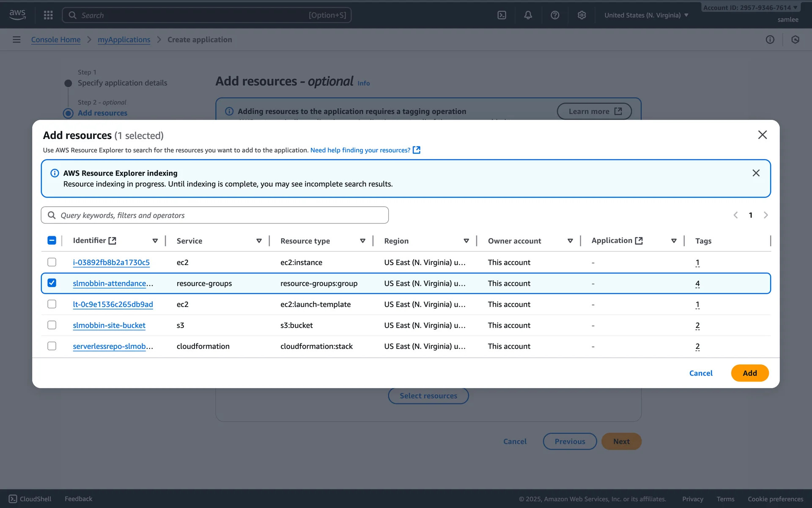
Task: Go to myApplications breadcrumb
Action: click(124, 40)
